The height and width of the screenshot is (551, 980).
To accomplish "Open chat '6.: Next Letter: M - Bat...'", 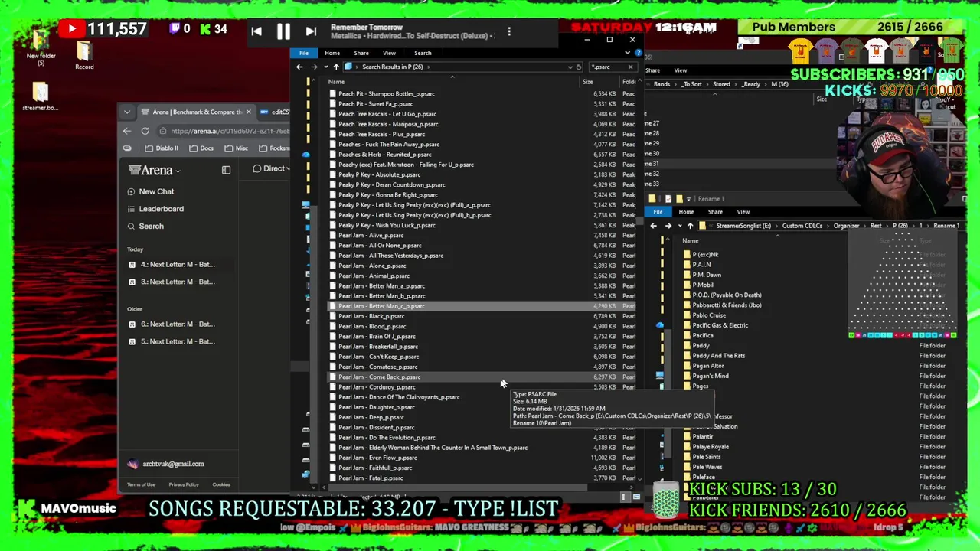I will (x=172, y=324).
